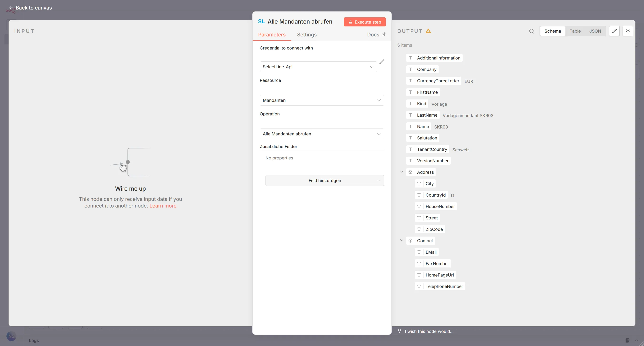Click the output warning triangle icon

point(428,31)
